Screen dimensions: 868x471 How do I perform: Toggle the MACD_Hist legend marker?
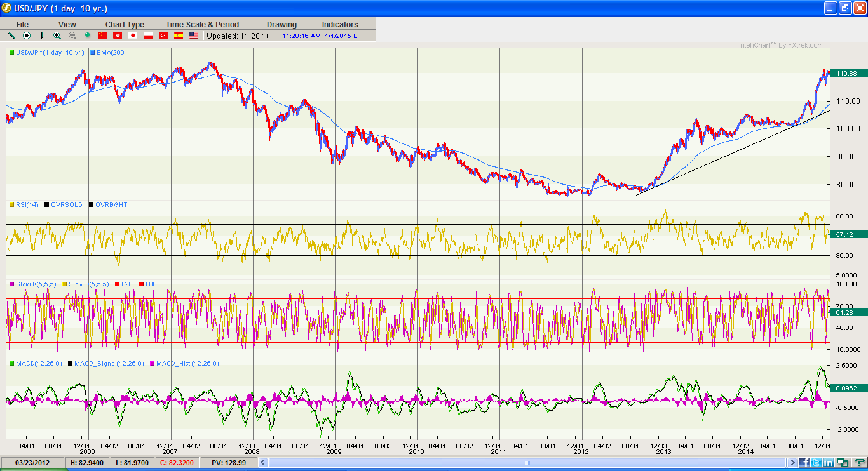153,364
